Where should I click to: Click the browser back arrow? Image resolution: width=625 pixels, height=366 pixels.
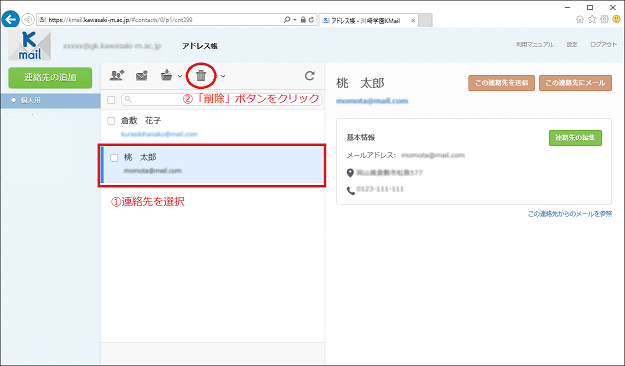click(x=11, y=19)
